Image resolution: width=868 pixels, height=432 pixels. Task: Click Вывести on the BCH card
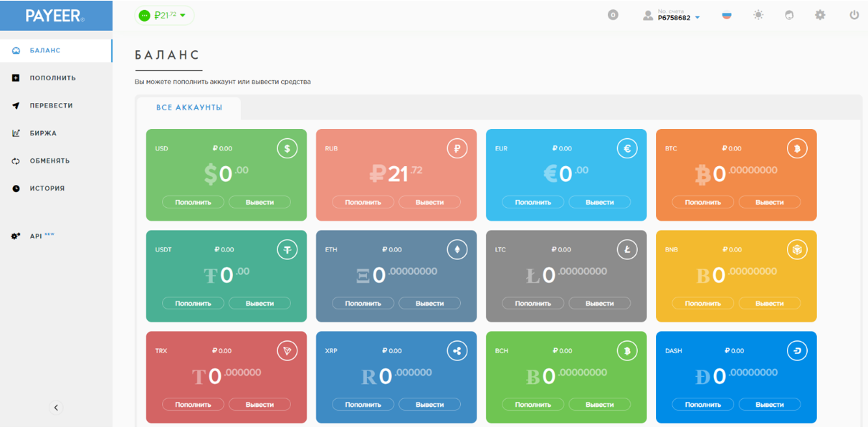point(599,405)
